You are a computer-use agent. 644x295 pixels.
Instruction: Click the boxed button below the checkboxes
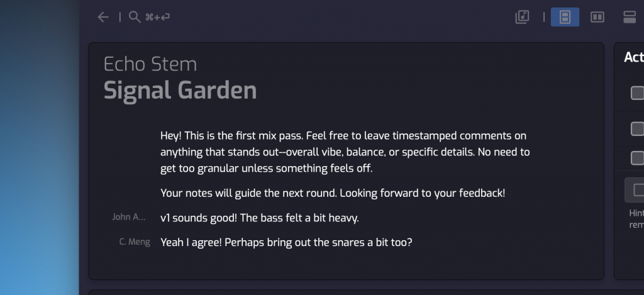[x=635, y=189]
